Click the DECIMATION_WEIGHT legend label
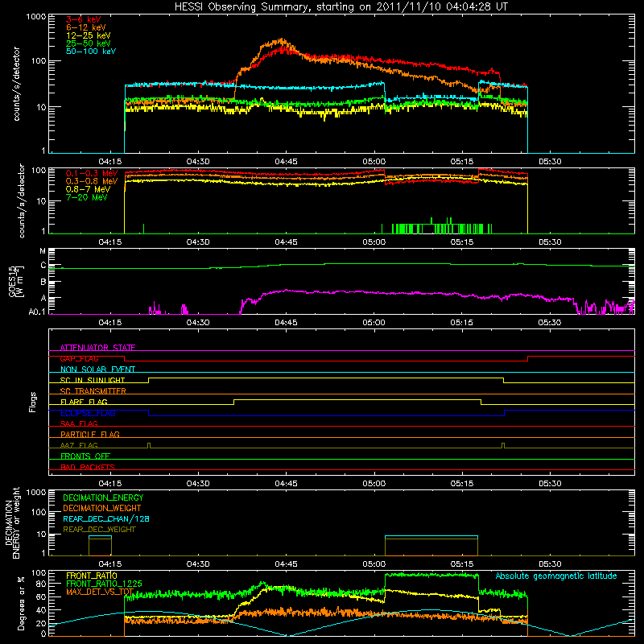 click(102, 508)
